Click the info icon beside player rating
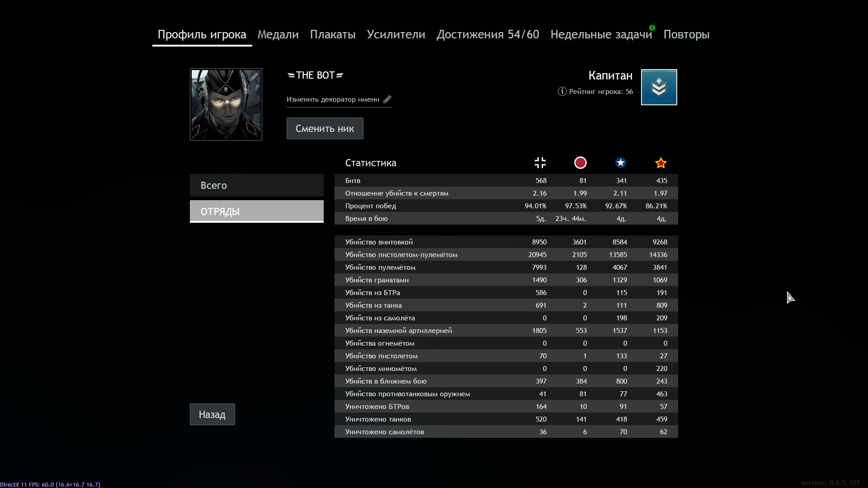Image resolution: width=868 pixels, height=488 pixels. coord(562,92)
